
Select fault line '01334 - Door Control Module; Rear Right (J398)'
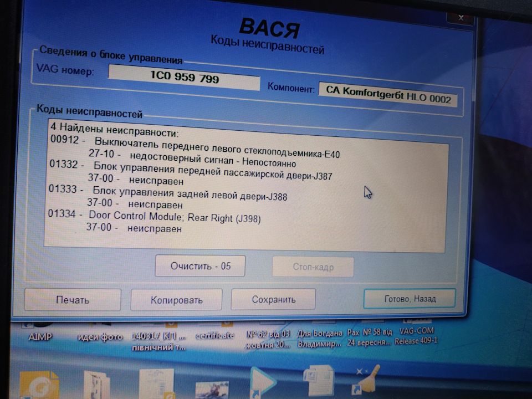[155, 216]
